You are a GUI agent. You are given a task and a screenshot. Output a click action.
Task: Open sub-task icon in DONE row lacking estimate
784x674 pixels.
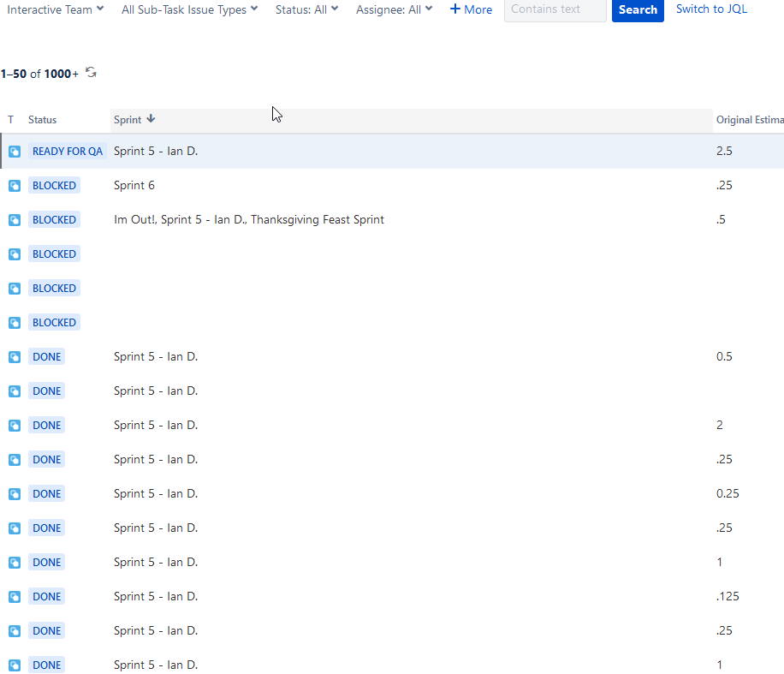pyautogui.click(x=15, y=391)
